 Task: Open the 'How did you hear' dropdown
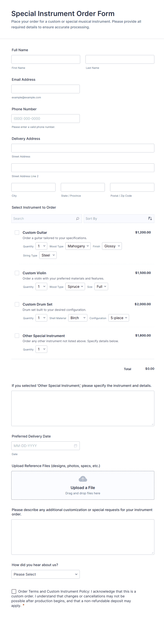click(45, 574)
